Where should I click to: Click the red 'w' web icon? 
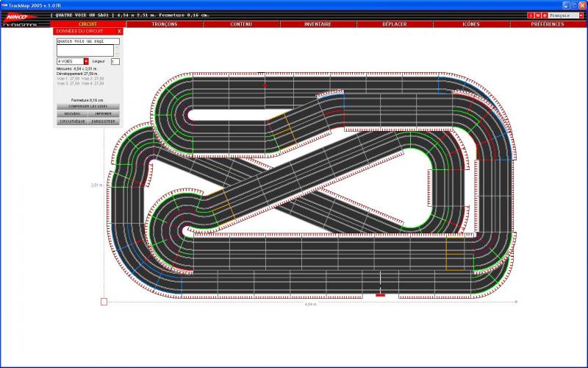(537, 15)
